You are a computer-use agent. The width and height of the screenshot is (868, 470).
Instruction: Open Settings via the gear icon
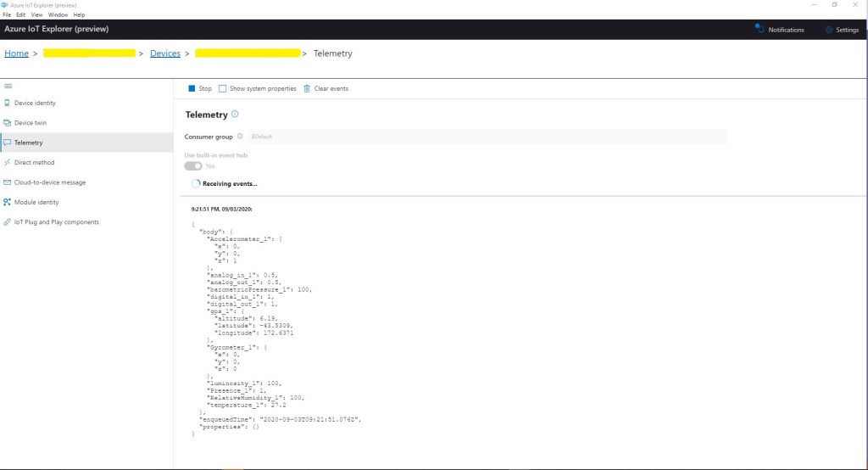829,30
